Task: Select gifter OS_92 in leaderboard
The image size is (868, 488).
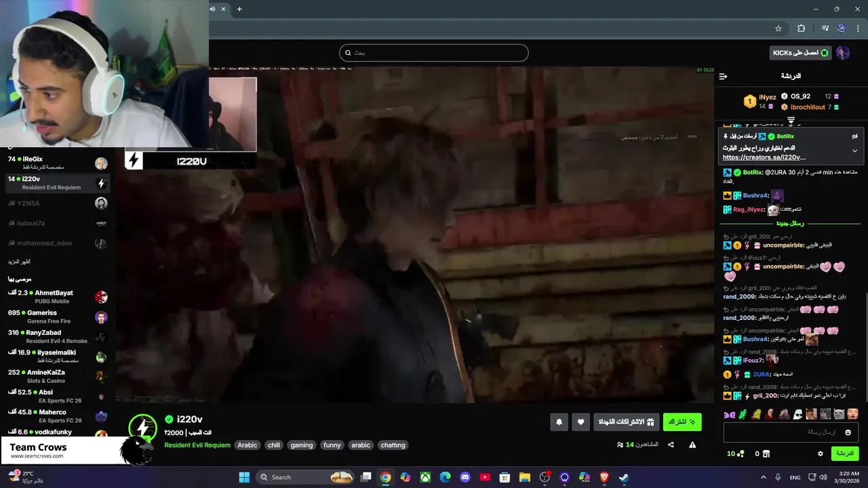Action: (800, 96)
